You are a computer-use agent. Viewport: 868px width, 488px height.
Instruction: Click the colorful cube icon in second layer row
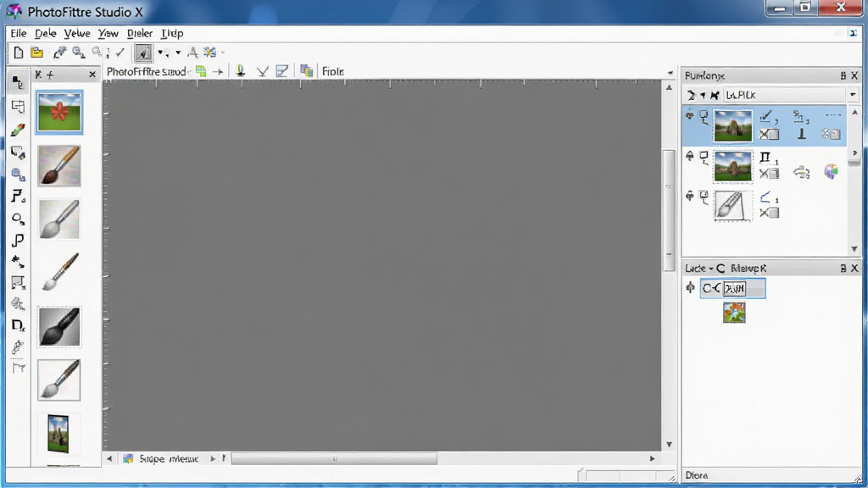(x=831, y=171)
